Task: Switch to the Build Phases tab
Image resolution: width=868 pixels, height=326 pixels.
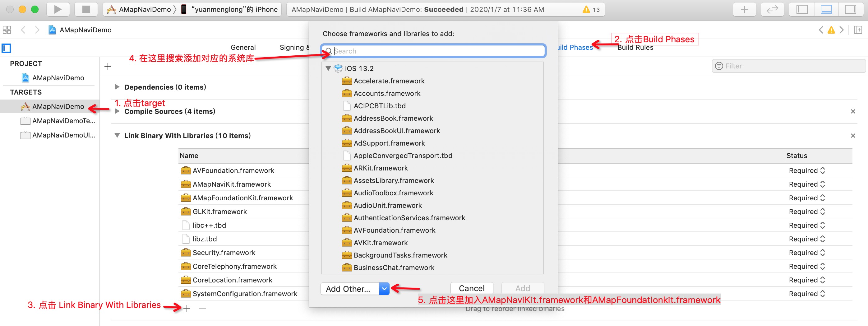Action: [575, 48]
